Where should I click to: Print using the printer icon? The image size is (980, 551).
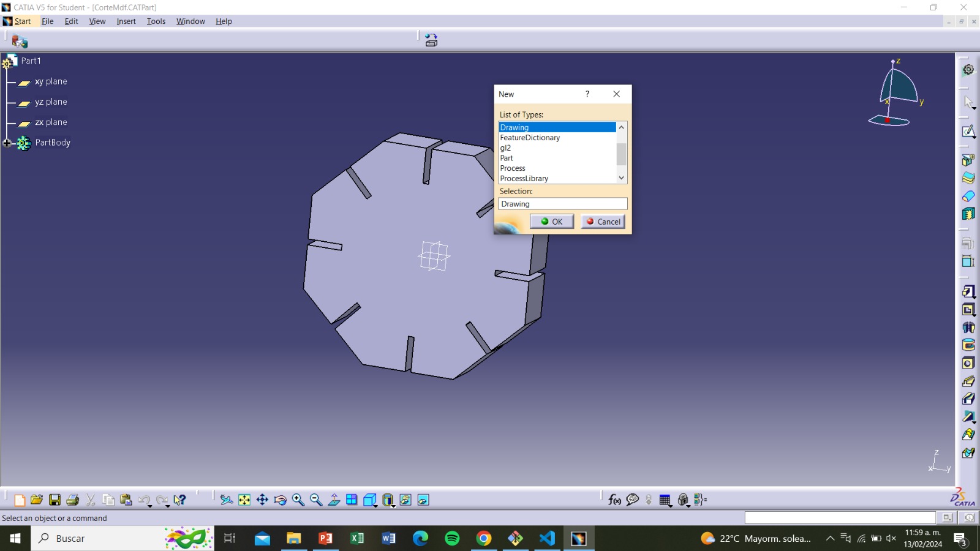[72, 500]
